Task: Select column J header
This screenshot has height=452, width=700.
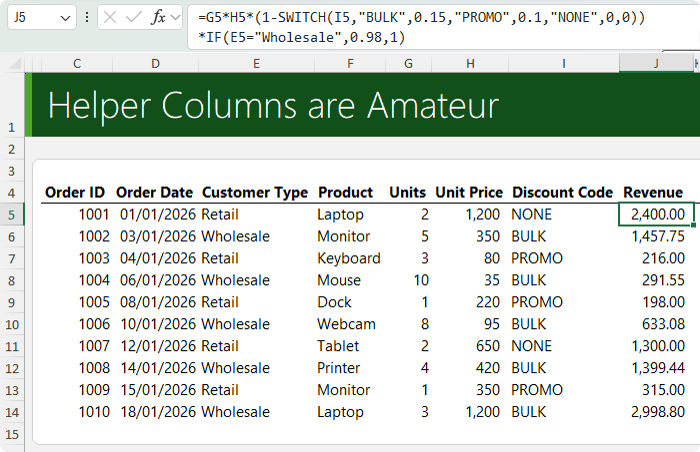Action: click(x=656, y=64)
